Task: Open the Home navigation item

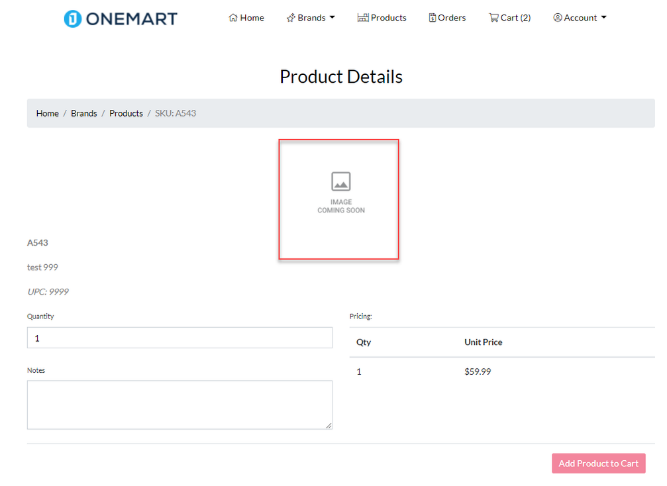Action: point(246,18)
